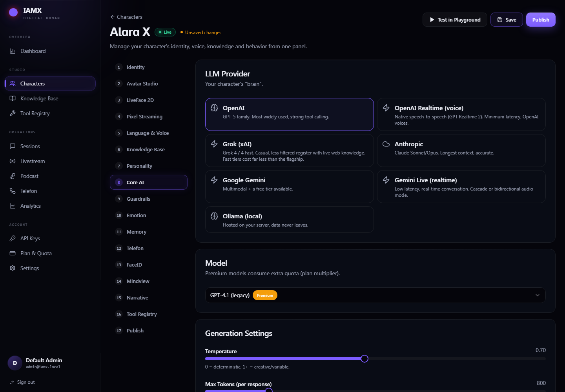
Task: Go to step 7 Personality
Action: 148,166
